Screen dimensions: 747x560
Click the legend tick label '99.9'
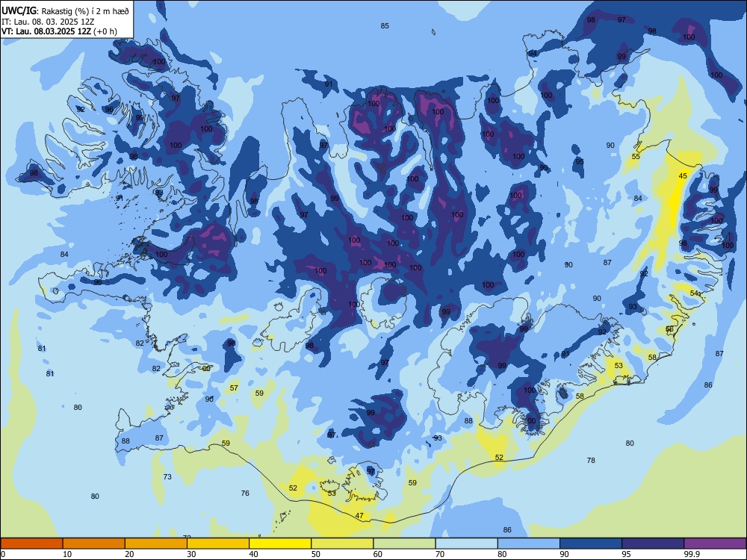pyautogui.click(x=691, y=554)
